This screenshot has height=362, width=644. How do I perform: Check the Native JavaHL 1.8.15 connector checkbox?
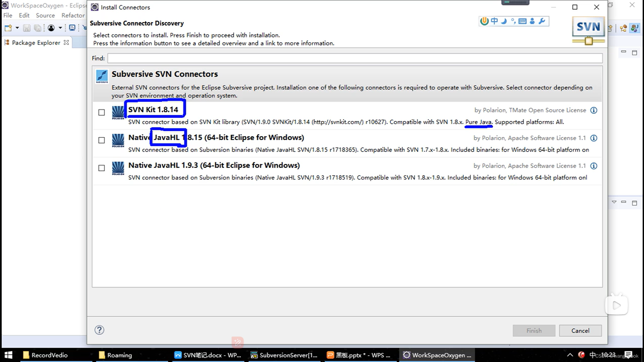[101, 140]
